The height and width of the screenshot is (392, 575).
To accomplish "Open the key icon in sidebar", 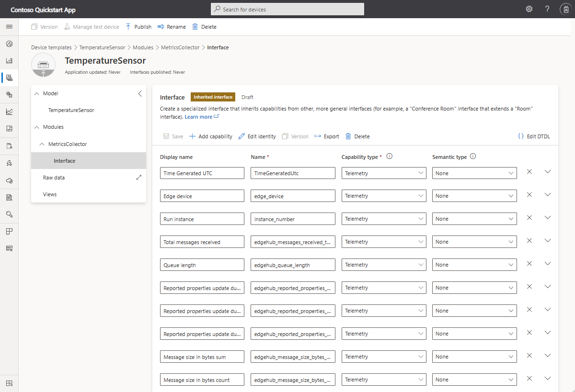I will pyautogui.click(x=9, y=214).
